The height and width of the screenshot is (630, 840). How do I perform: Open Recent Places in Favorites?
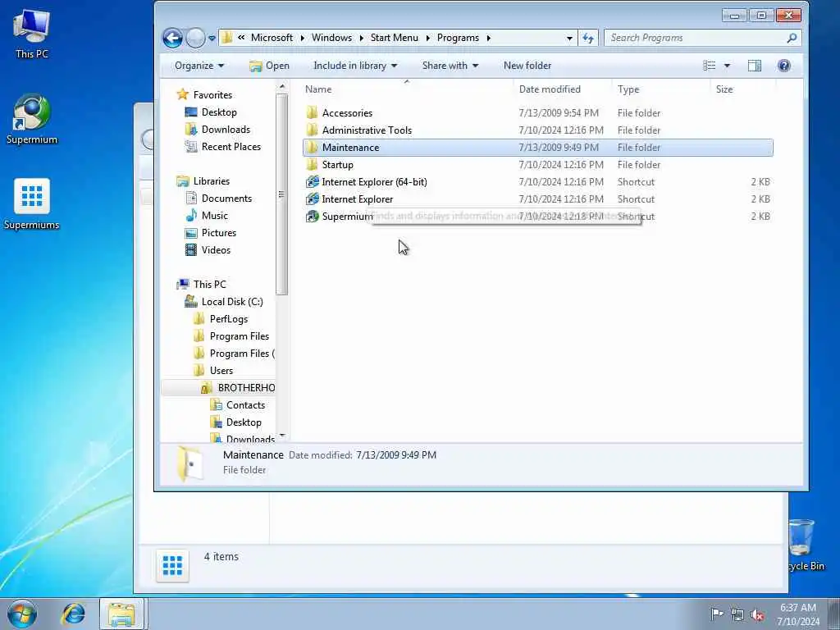(x=231, y=146)
